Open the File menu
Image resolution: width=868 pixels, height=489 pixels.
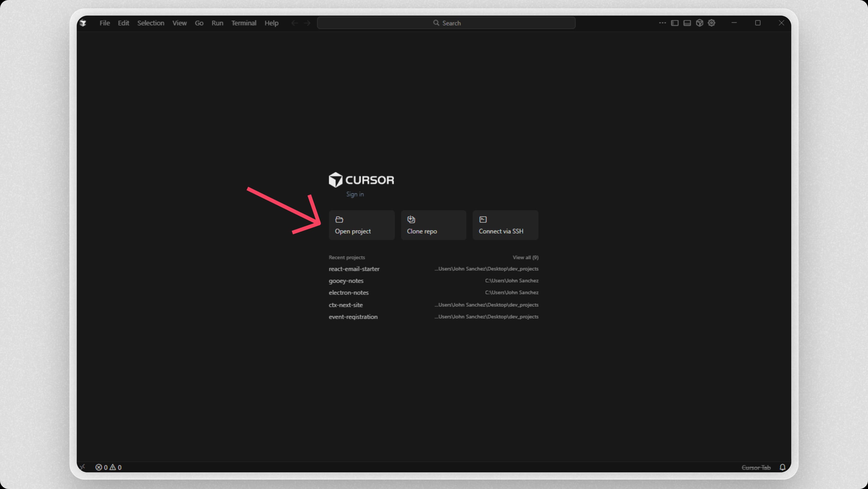point(104,23)
